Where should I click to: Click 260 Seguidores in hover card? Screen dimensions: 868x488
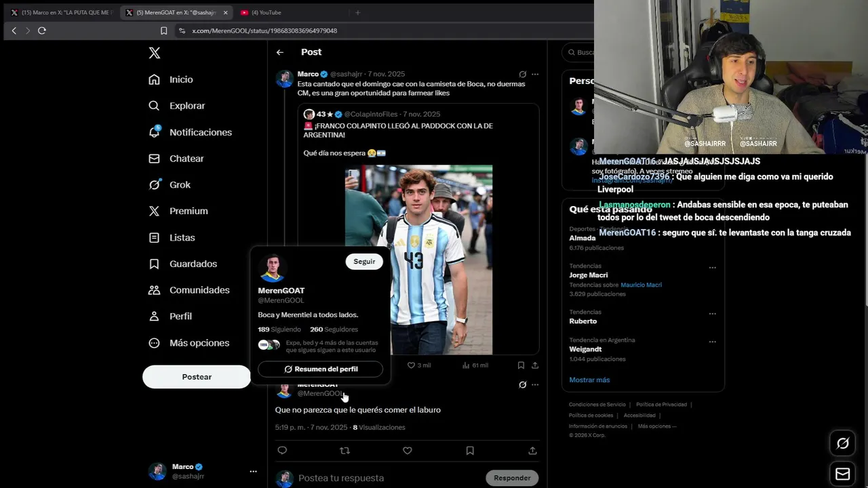[334, 329]
